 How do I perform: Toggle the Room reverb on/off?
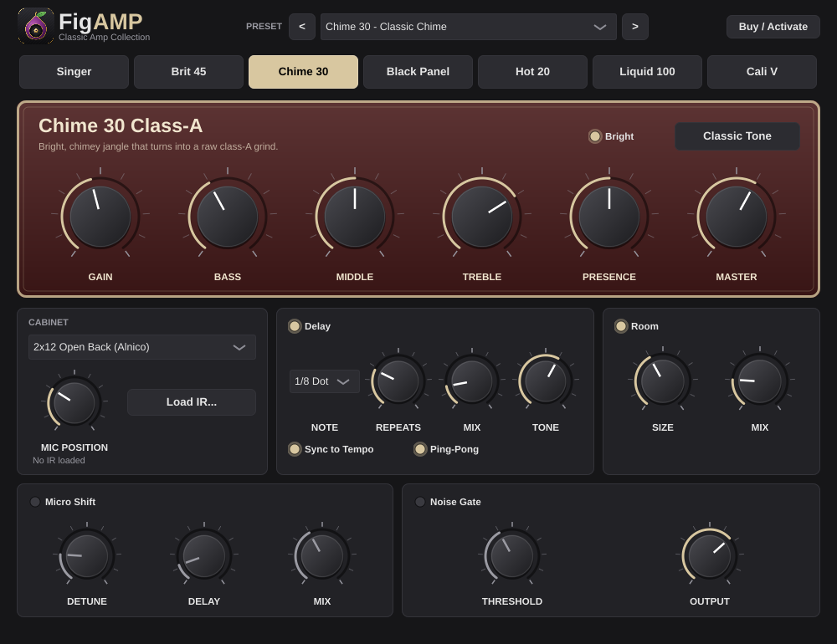pyautogui.click(x=636, y=326)
